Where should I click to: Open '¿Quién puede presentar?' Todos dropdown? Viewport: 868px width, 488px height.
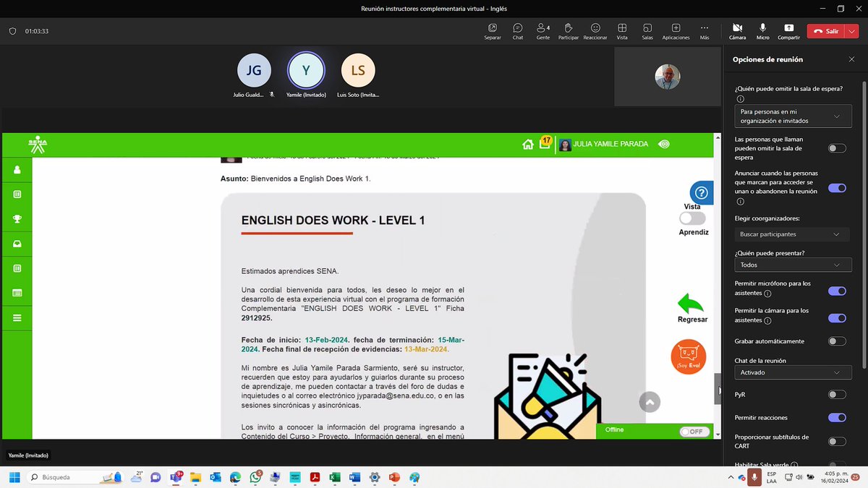coord(793,265)
